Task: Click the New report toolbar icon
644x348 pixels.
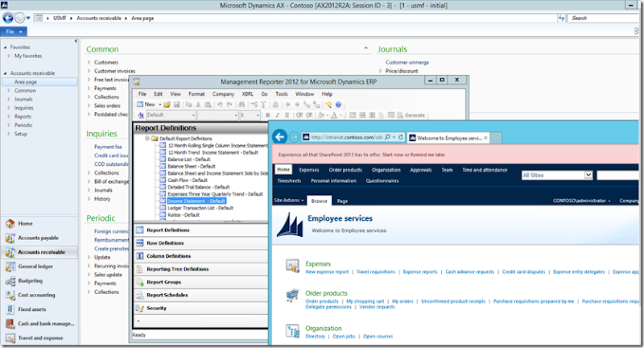Action: (141, 105)
